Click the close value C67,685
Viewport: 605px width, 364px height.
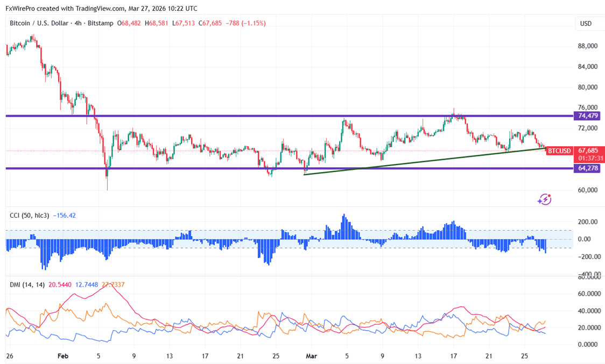[x=210, y=23]
